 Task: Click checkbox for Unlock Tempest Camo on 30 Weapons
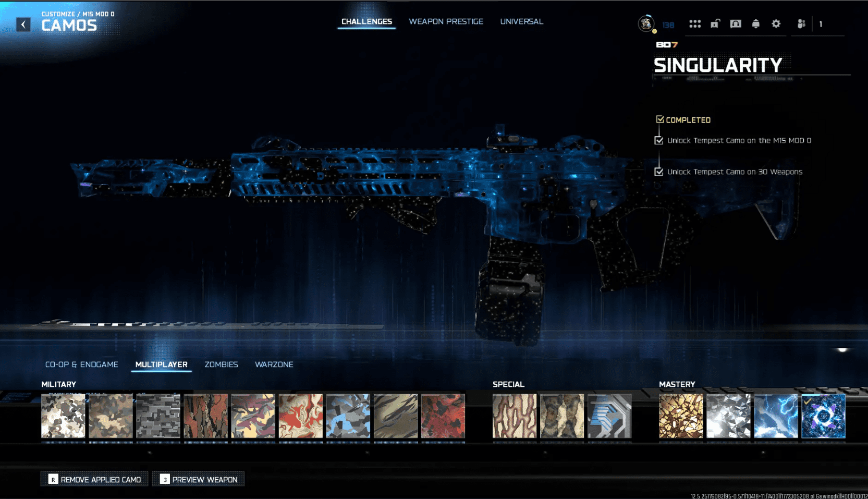click(659, 172)
